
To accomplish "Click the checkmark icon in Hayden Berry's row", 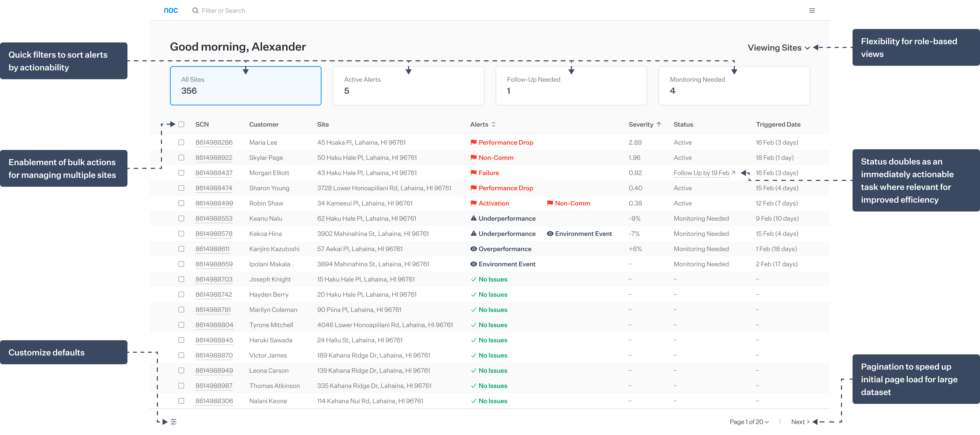I will click(474, 294).
